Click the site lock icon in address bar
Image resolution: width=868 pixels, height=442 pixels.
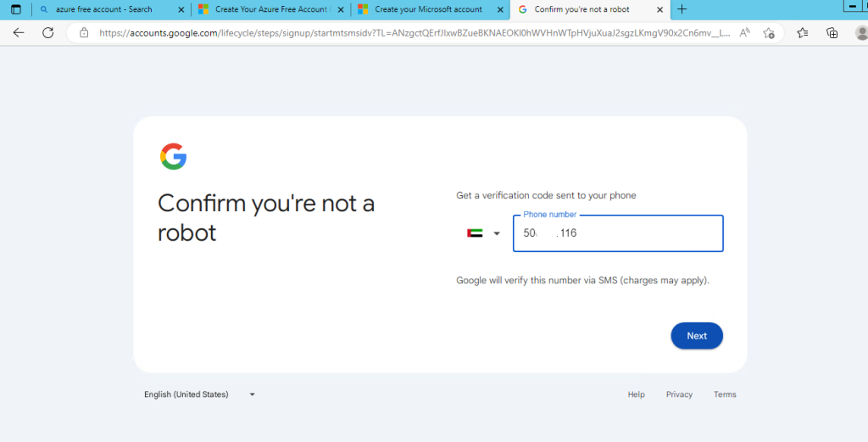click(x=84, y=33)
